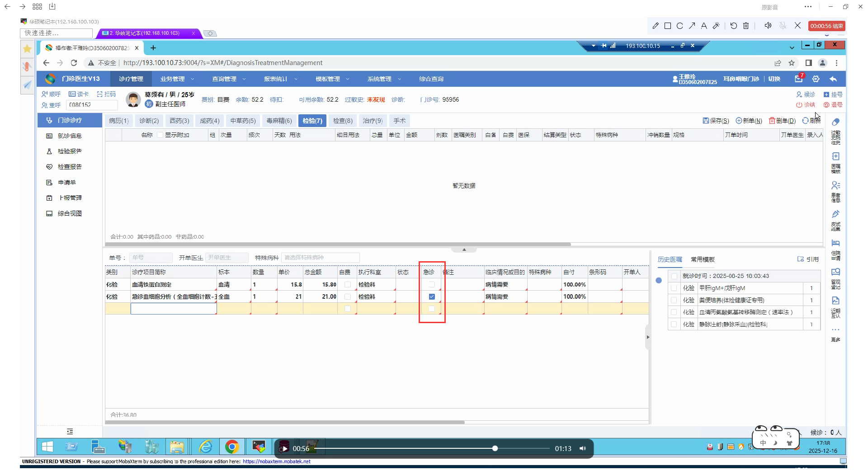Check the 就诊时间 2025-00-25 history checkbox

click(x=675, y=276)
